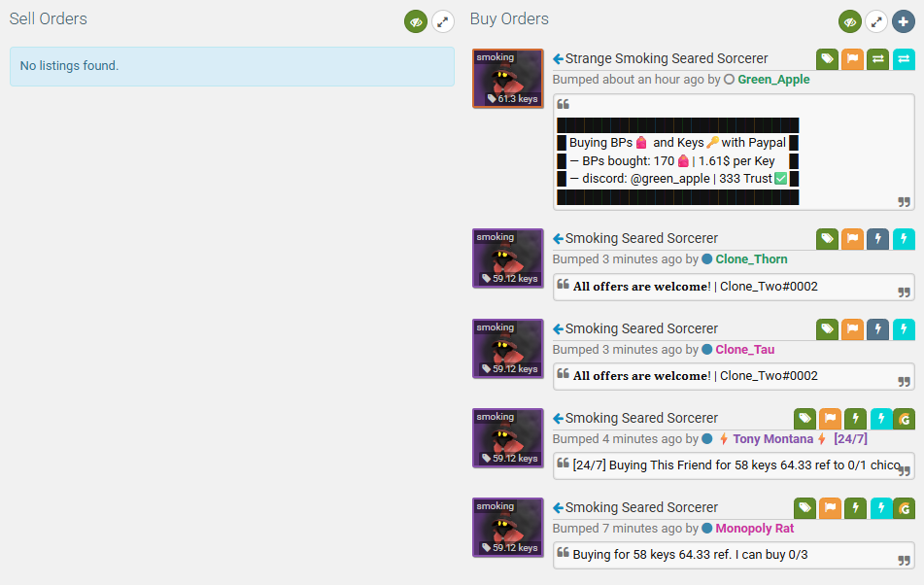The image size is (924, 585).
Task: Click green bolt icon on Tony Montana's listing
Action: [x=856, y=418]
